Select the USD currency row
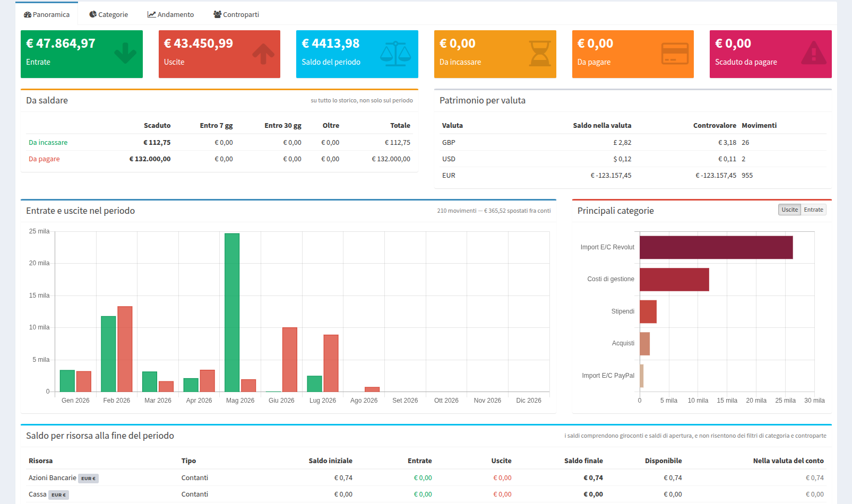Screen dimensions: 852x504 pos(633,159)
